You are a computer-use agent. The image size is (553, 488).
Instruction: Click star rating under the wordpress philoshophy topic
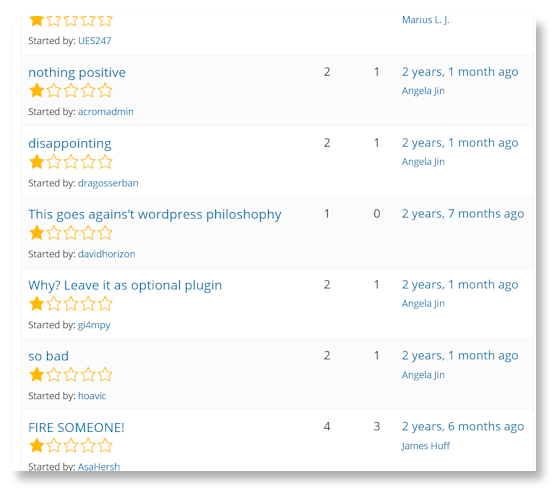point(71,233)
